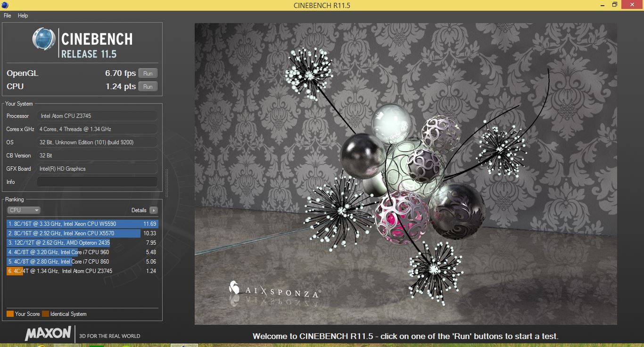Click the Your Score orange legend swatch
The image size is (644, 347).
[x=10, y=314]
